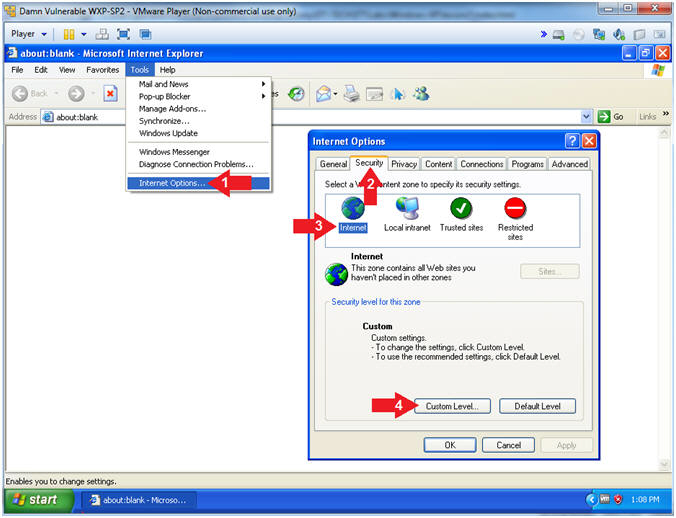Switch to the Advanced tab
The width and height of the screenshot is (676, 518).
570,164
